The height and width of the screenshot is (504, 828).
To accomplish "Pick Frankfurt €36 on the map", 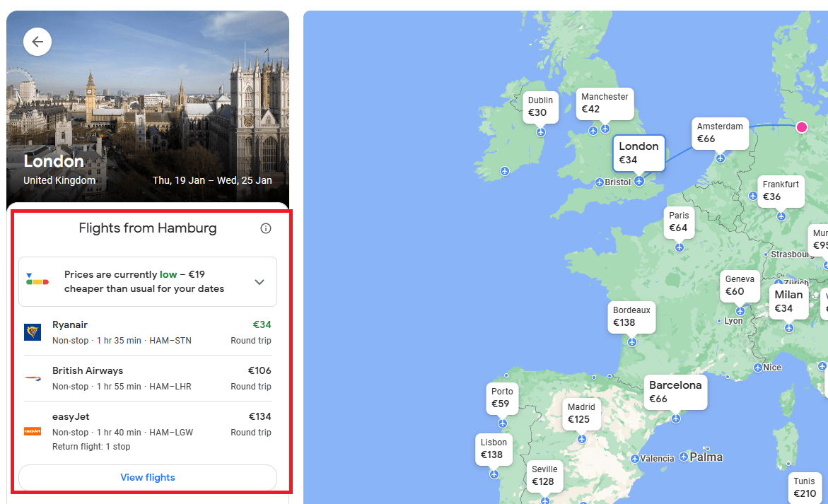I will [781, 191].
